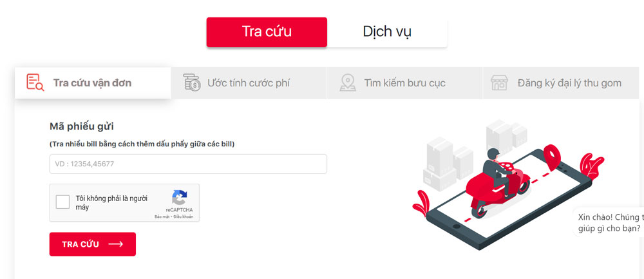The width and height of the screenshot is (644, 279).
Task: Click the store icon for Đăng ký đại lý
Action: tap(500, 82)
